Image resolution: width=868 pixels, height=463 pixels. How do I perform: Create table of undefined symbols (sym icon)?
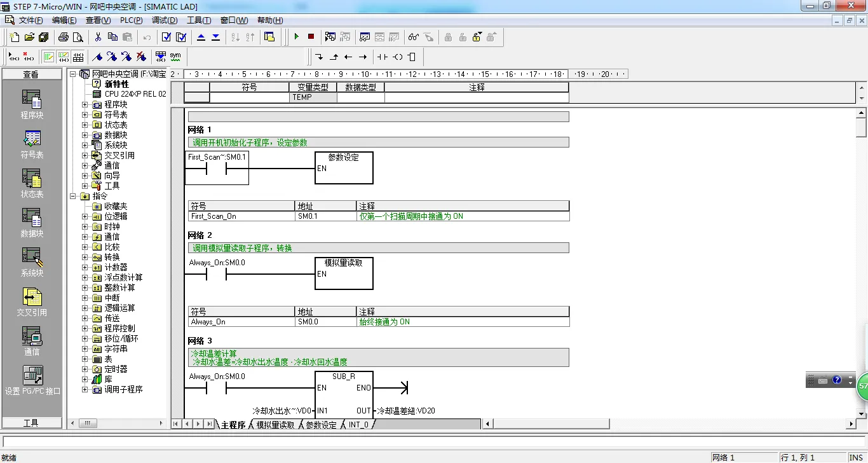[175, 57]
